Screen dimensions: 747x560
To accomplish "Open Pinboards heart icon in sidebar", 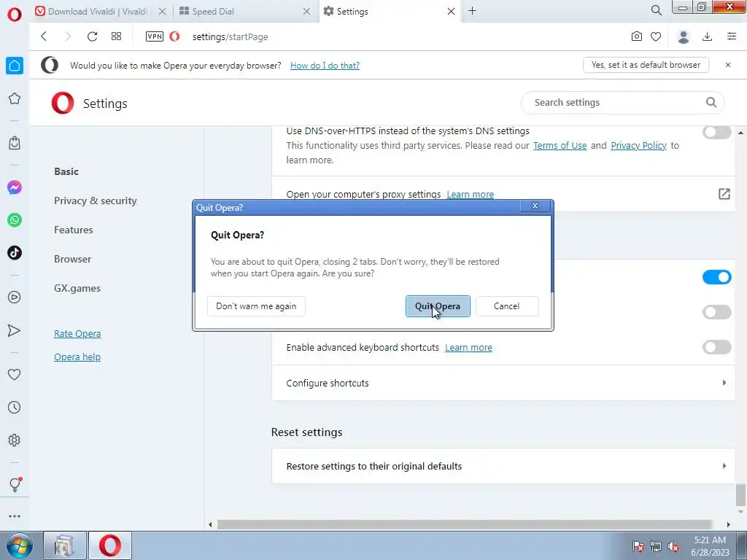I will 15,375.
